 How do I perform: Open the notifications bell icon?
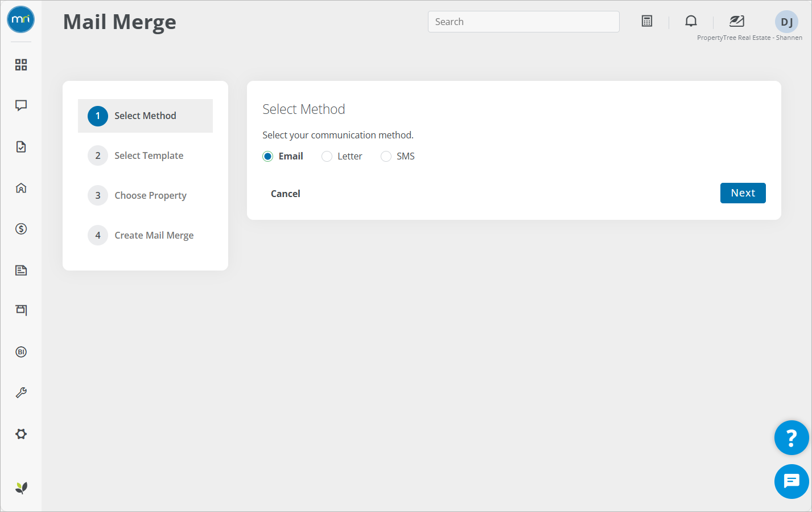coord(691,21)
